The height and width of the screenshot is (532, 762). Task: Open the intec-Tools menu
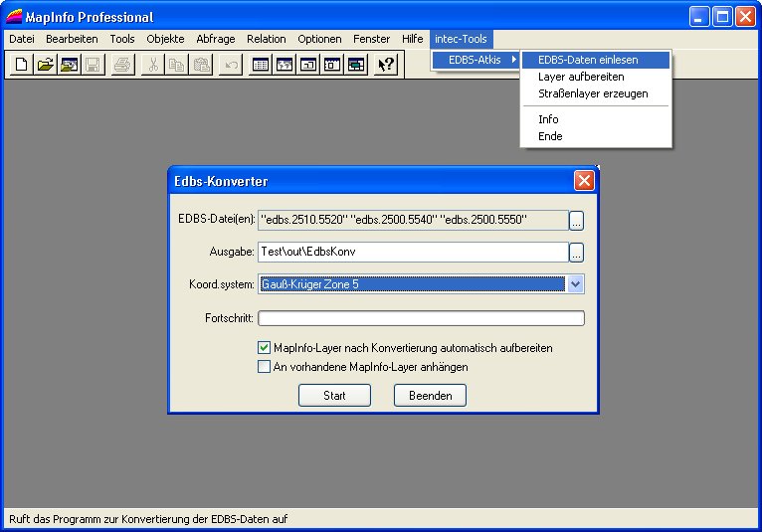point(461,39)
